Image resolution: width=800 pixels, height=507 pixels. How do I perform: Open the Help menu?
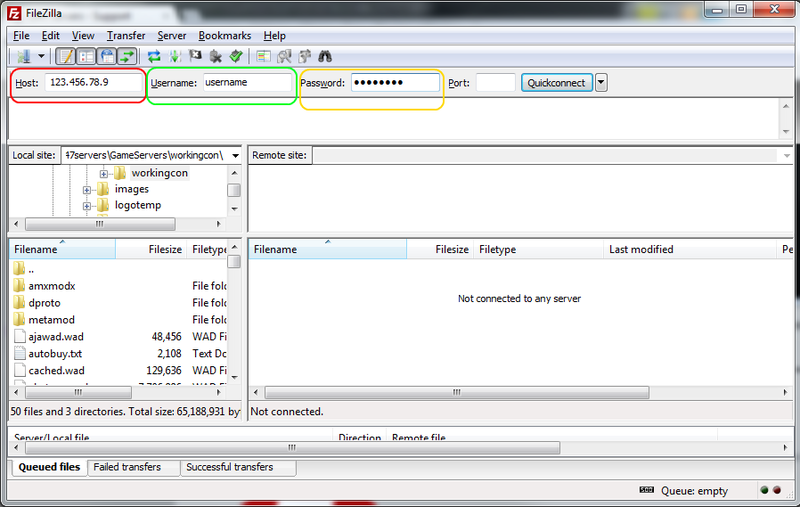(x=274, y=36)
